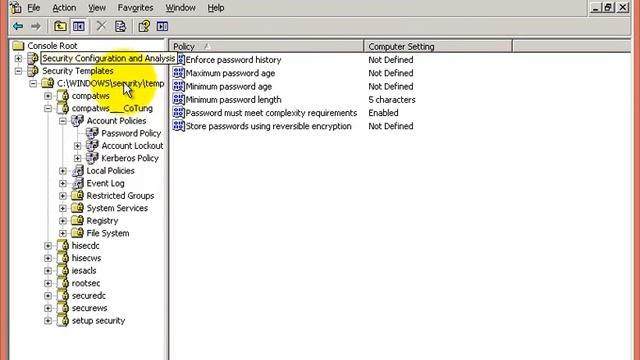
Task: Click the Restricted Groups folder icon
Action: point(78,196)
